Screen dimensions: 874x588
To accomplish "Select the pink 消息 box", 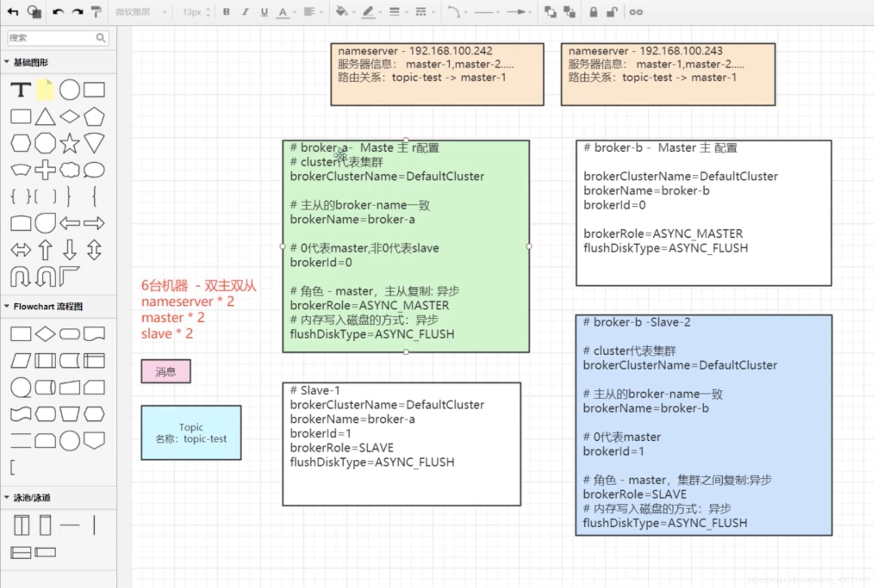I will coord(166,371).
